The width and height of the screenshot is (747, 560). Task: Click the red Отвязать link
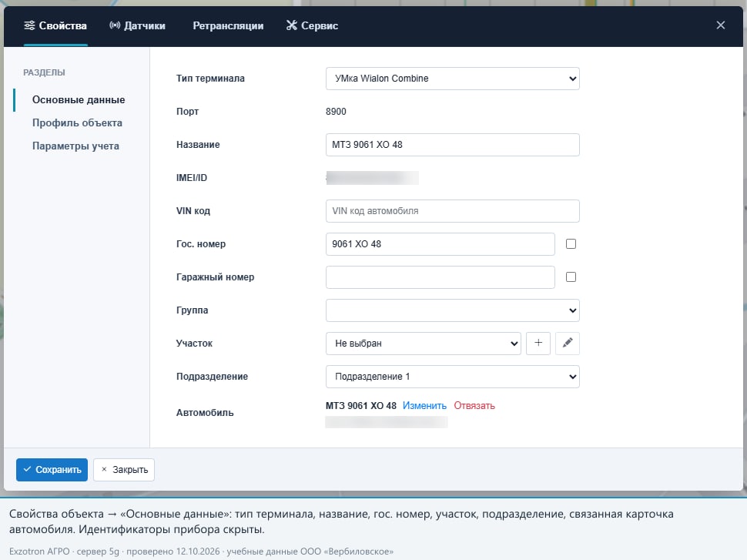(474, 406)
